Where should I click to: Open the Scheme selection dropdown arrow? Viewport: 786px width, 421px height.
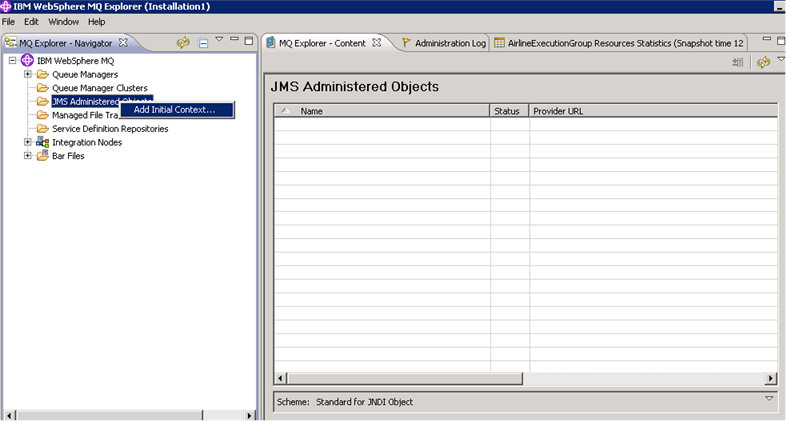coord(769,398)
